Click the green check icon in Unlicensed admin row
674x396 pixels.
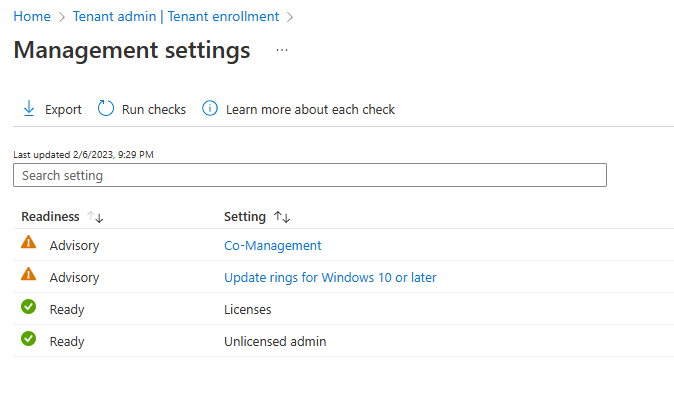pyautogui.click(x=29, y=339)
